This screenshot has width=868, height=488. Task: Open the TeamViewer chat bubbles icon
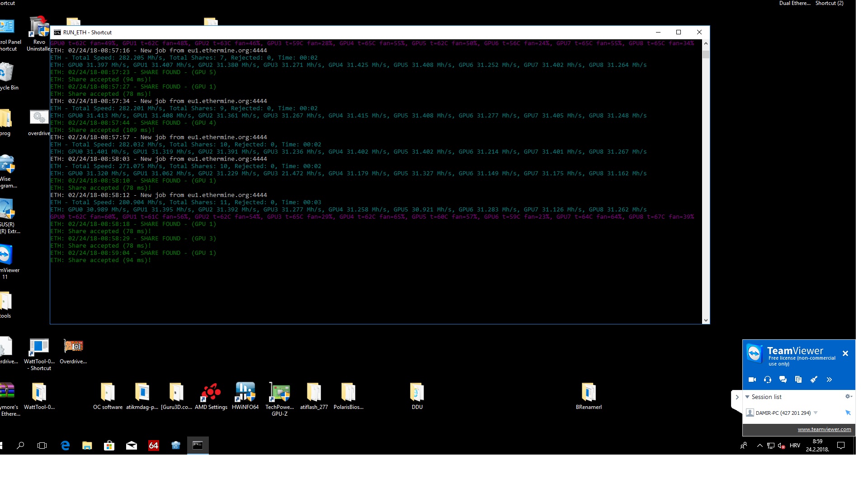click(783, 380)
